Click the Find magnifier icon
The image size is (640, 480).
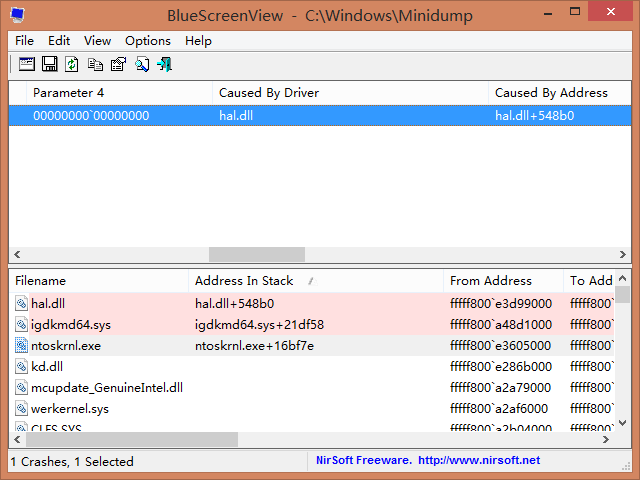click(x=142, y=64)
